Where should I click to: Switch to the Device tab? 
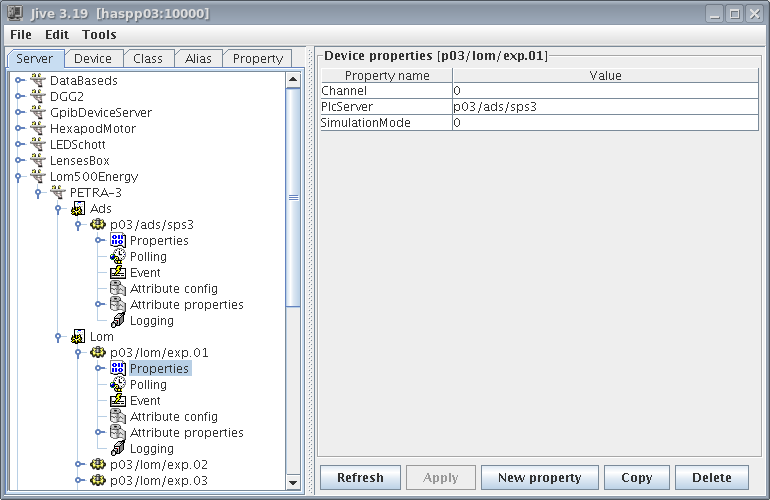93,58
